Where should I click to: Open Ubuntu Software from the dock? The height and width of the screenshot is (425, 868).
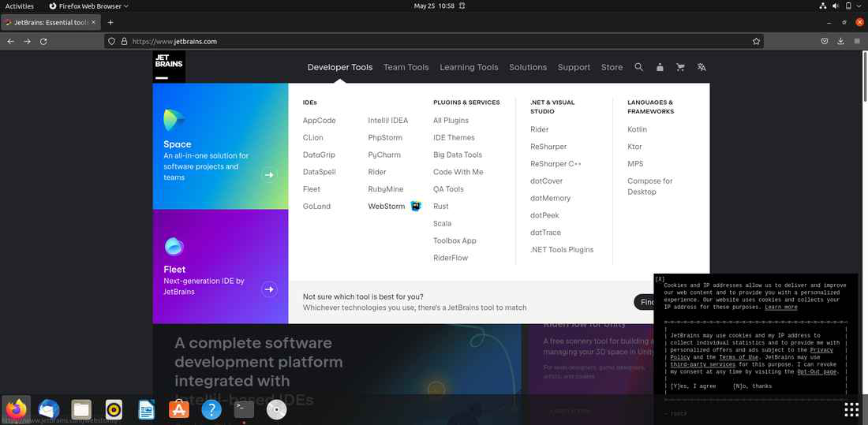pos(179,409)
